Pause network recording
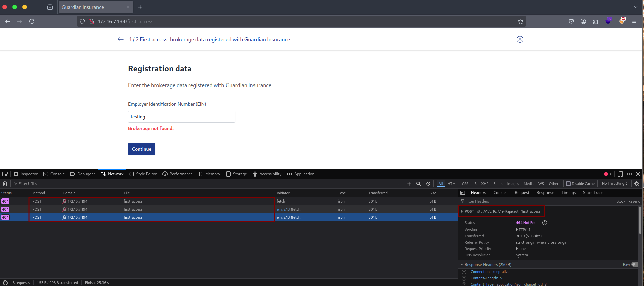 pyautogui.click(x=400, y=184)
